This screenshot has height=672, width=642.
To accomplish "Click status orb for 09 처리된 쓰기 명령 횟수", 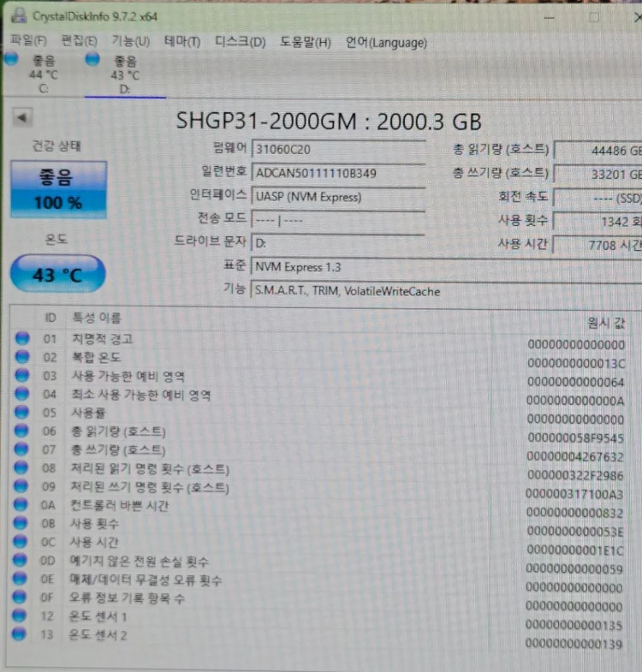I will (x=21, y=486).
